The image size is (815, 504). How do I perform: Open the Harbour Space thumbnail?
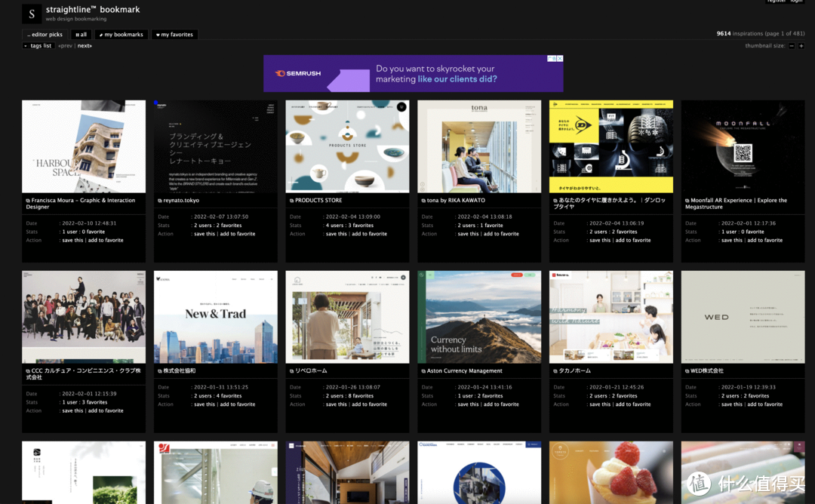[84, 146]
